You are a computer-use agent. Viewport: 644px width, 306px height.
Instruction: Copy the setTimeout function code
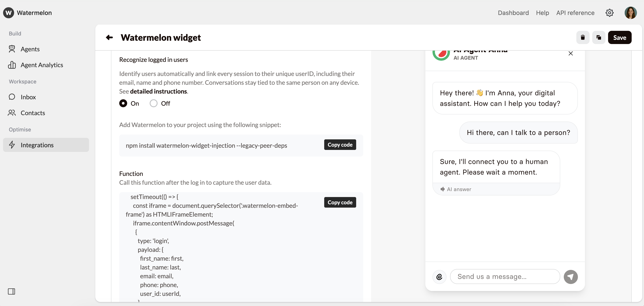click(340, 202)
